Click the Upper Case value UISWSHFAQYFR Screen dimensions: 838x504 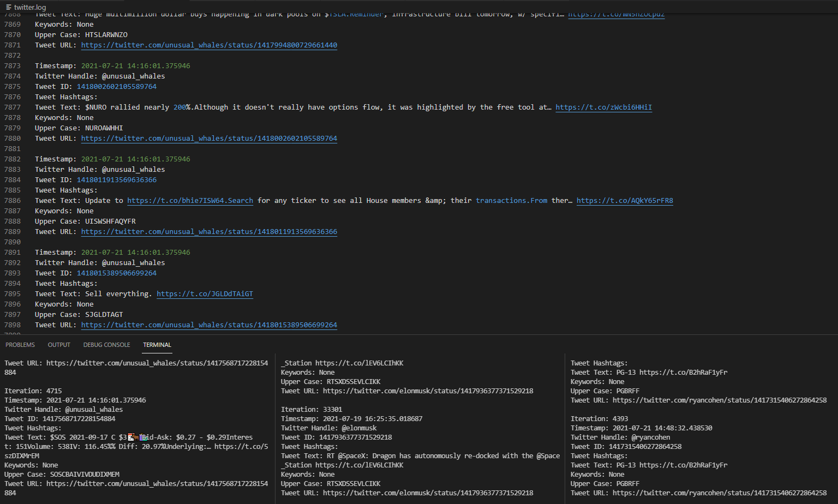pos(110,221)
